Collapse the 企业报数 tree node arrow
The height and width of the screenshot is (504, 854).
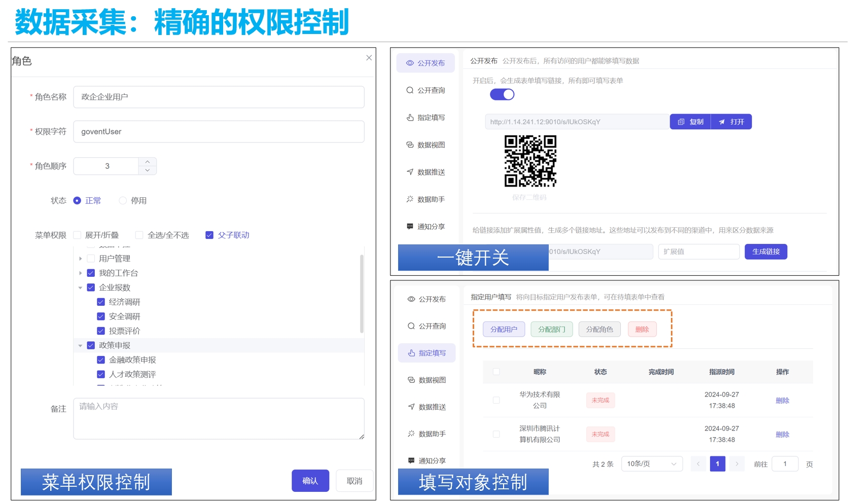(x=80, y=288)
